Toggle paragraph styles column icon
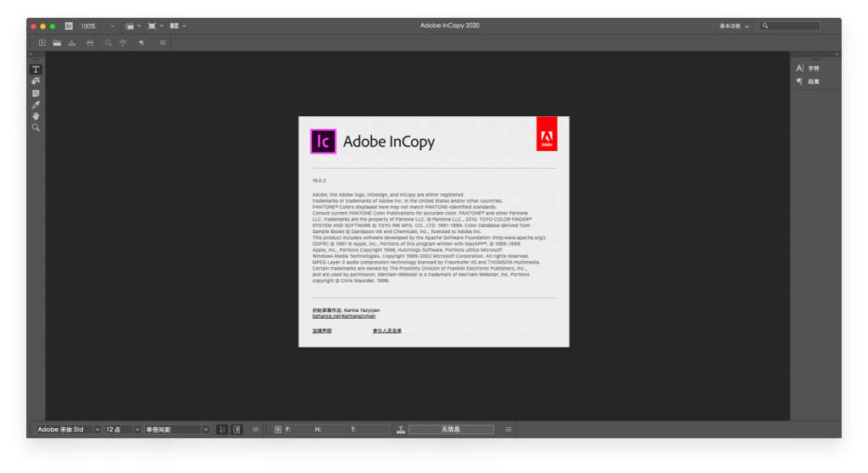 coord(237,429)
